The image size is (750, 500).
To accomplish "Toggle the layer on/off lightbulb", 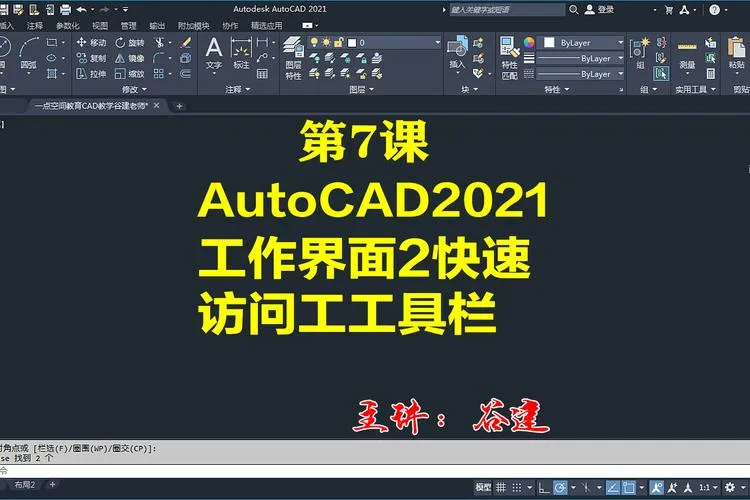I will click(x=314, y=43).
